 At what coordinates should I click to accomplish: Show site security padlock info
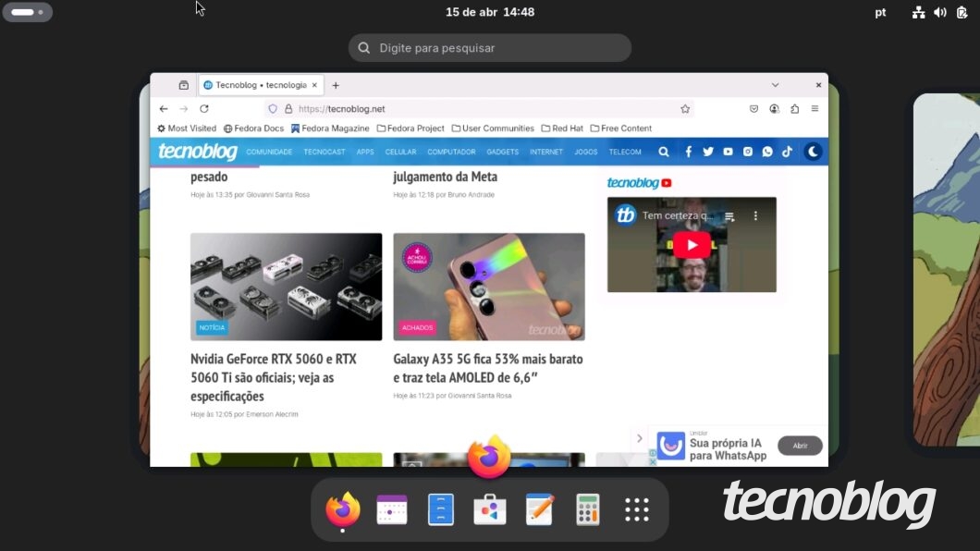[x=288, y=109]
